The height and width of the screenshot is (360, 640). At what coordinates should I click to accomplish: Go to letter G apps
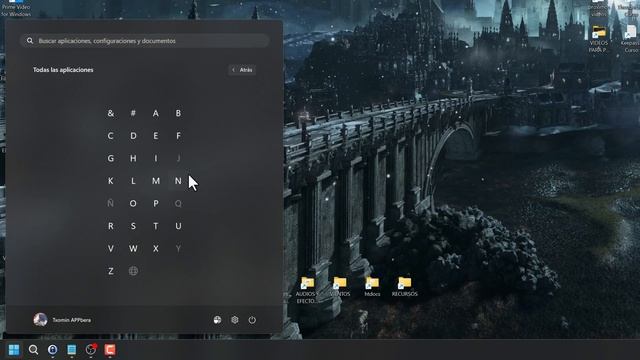tap(111, 158)
